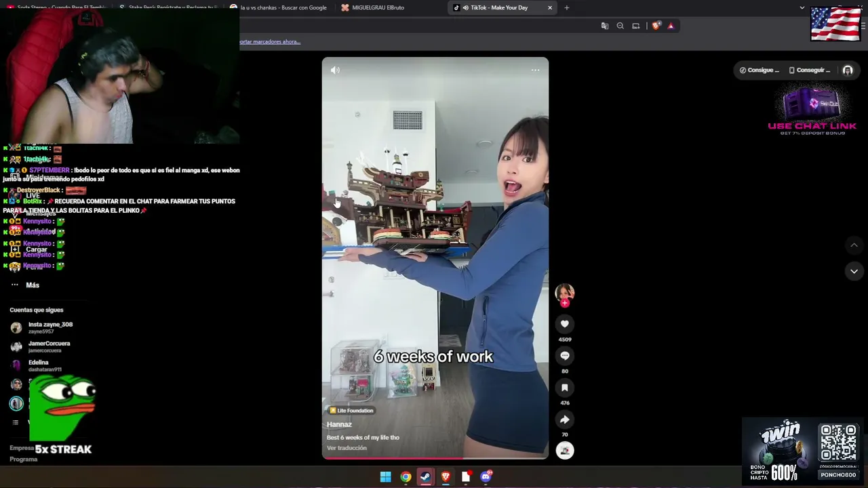This screenshot has height=488, width=868.
Task: Save video with the bookmark icon
Action: (x=564, y=388)
